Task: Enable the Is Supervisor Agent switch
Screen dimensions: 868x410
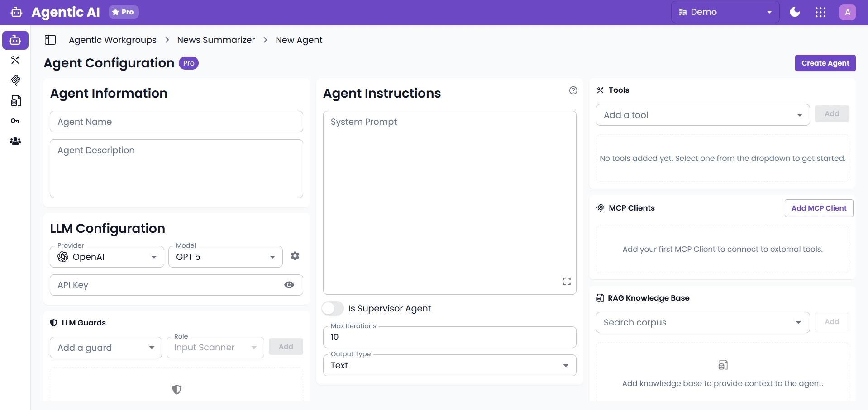Action: 333,308
